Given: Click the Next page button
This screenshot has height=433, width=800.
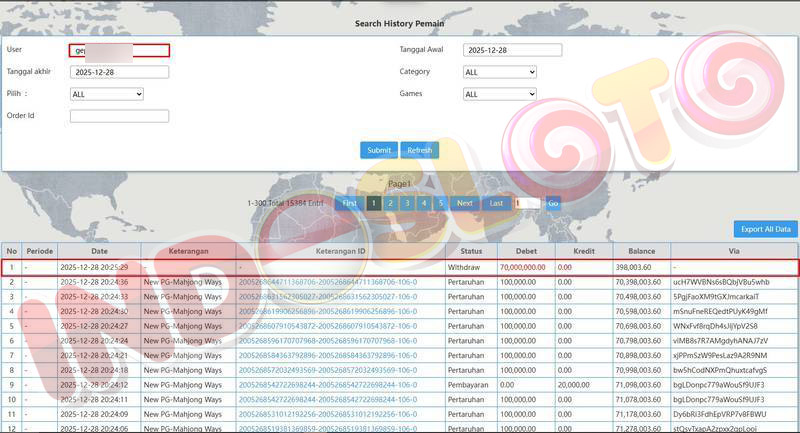Looking at the screenshot, I should (x=465, y=203).
